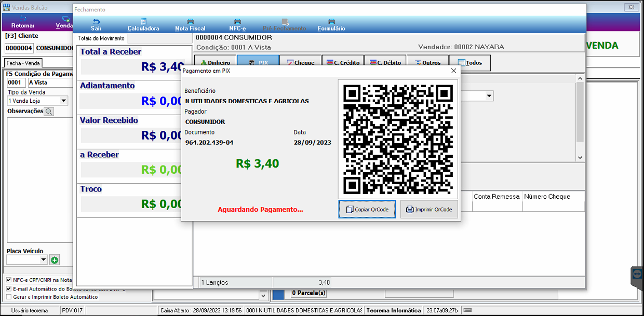Click Imprimir QrCode button
The height and width of the screenshot is (316, 644).
point(429,210)
